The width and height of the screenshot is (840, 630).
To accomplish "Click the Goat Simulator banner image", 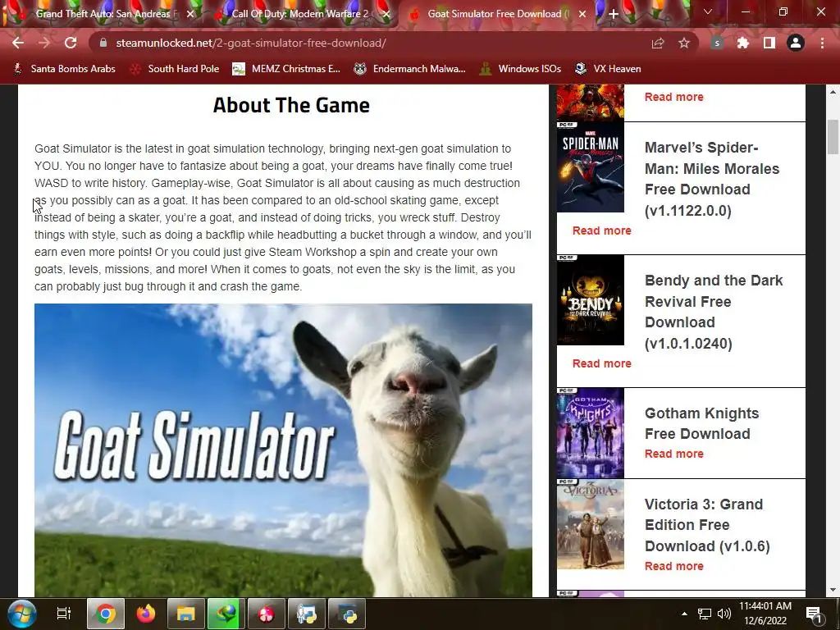I will [x=283, y=450].
